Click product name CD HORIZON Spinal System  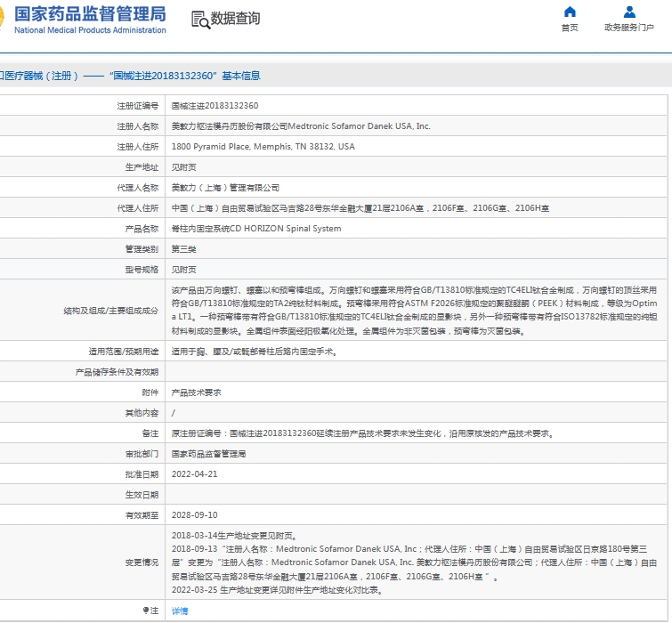click(286, 229)
